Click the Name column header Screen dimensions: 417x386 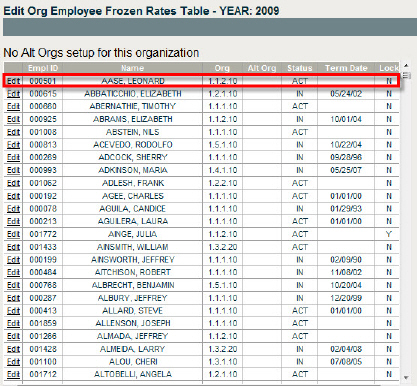[132, 68]
